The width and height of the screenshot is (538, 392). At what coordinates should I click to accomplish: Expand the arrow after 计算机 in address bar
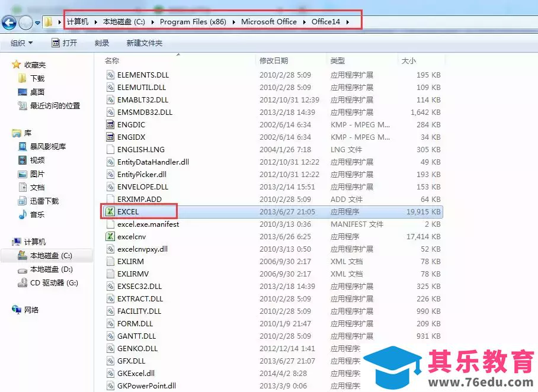96,22
